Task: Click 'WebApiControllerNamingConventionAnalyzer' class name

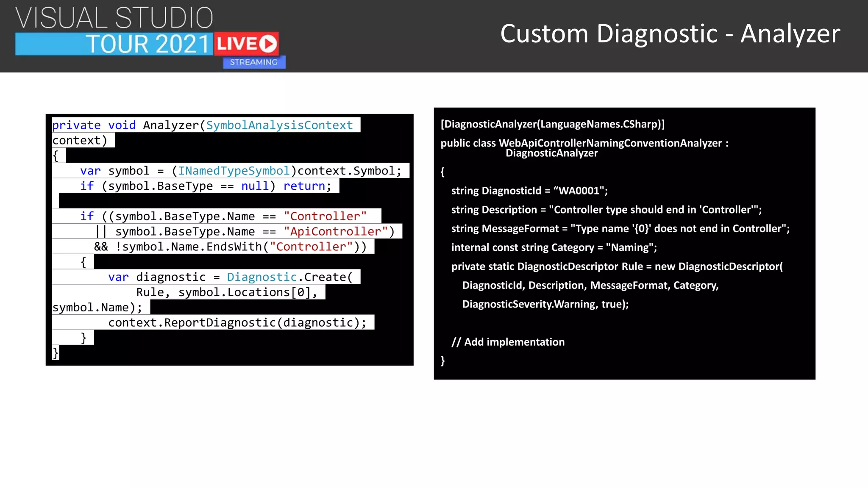Action: pyautogui.click(x=610, y=143)
